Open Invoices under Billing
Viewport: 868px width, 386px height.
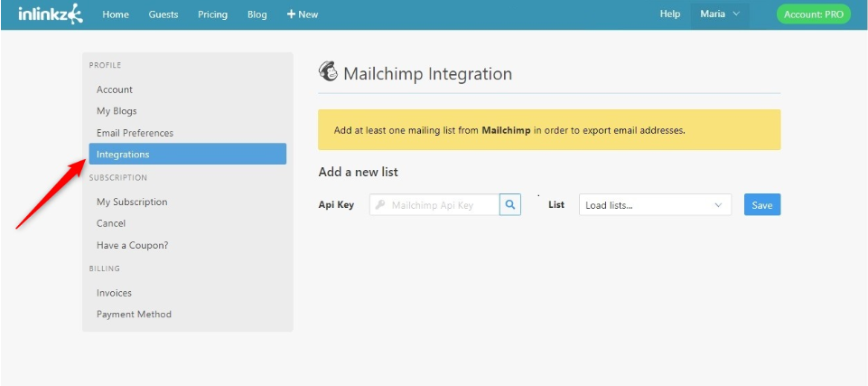click(x=114, y=293)
